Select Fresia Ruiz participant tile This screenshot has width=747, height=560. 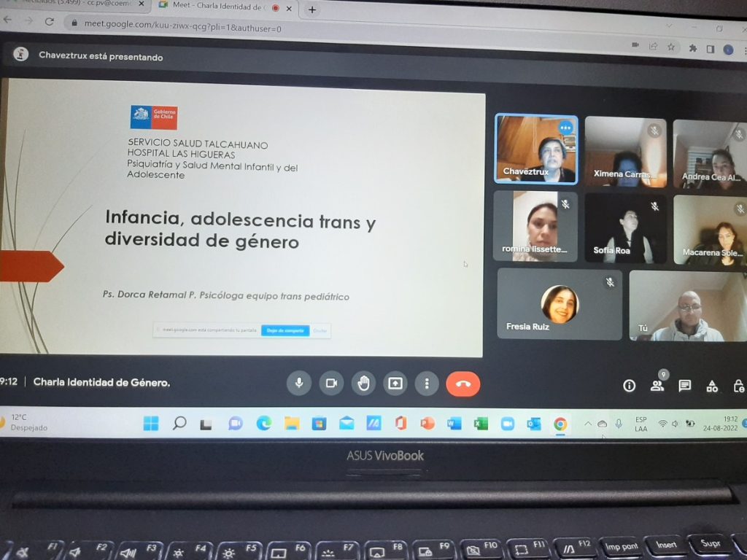click(560, 304)
